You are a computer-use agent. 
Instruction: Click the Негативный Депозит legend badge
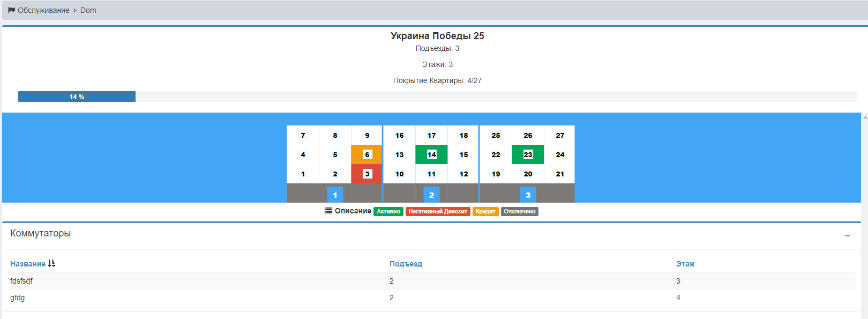click(x=438, y=211)
